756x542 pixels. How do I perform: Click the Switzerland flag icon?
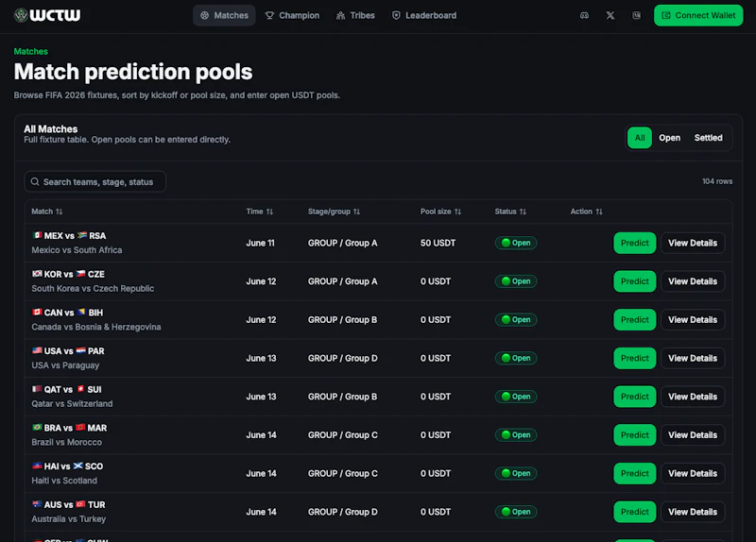(80, 389)
